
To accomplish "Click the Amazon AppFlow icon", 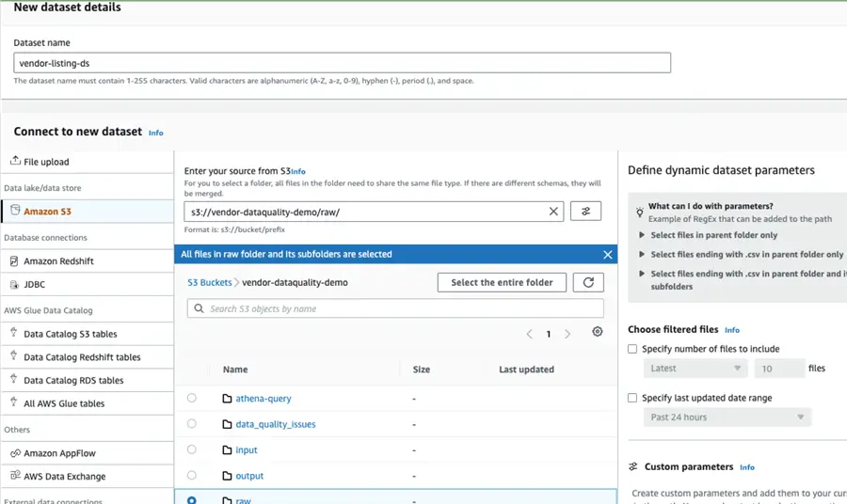I will click(15, 453).
